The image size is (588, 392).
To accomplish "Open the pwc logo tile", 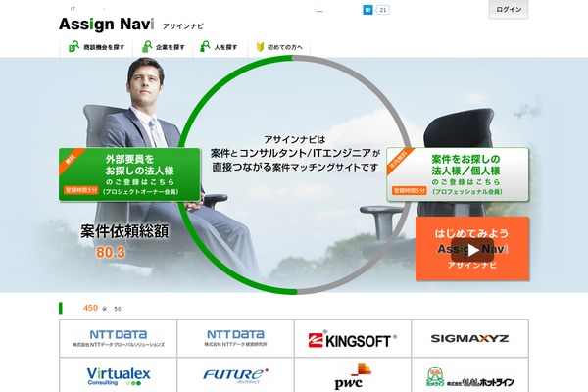I will point(353,375).
